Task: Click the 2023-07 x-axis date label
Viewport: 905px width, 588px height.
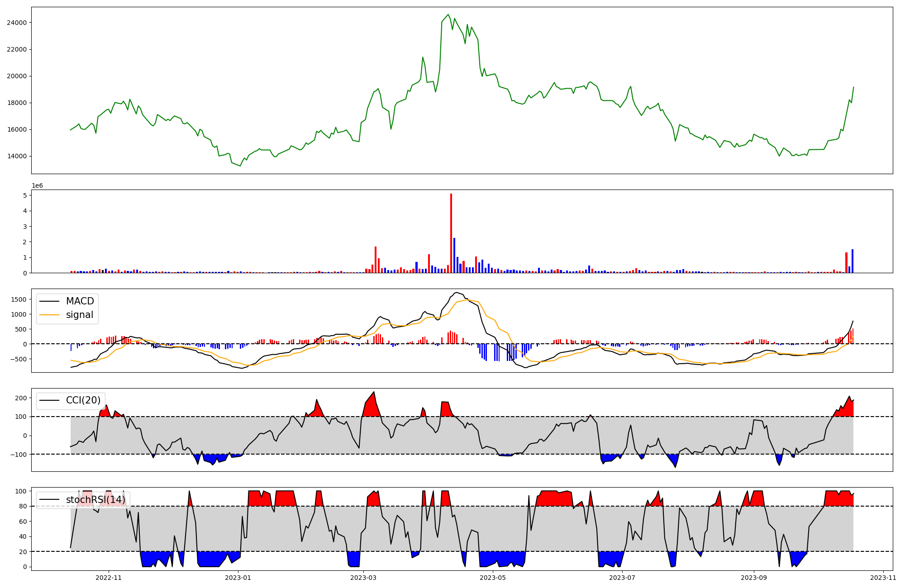Action: pos(622,578)
